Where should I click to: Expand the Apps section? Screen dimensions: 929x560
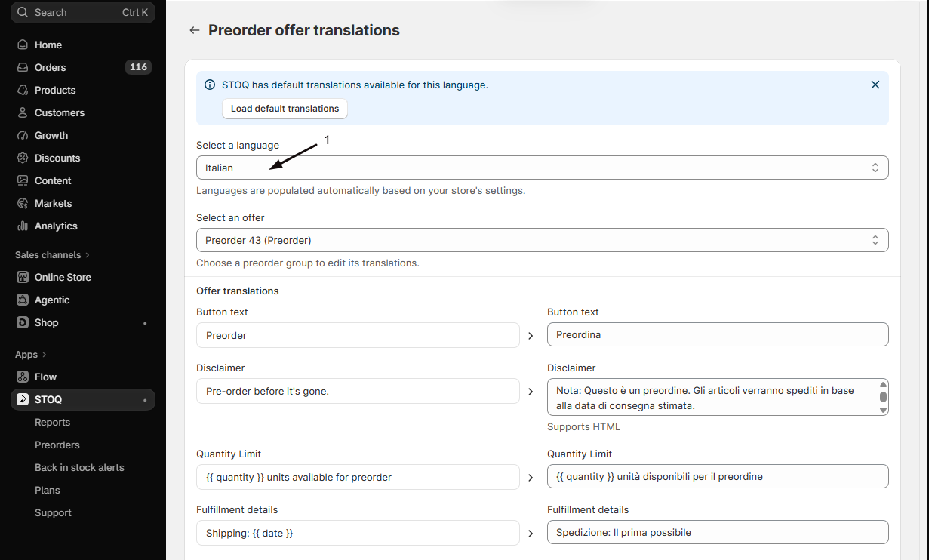pyautogui.click(x=31, y=355)
